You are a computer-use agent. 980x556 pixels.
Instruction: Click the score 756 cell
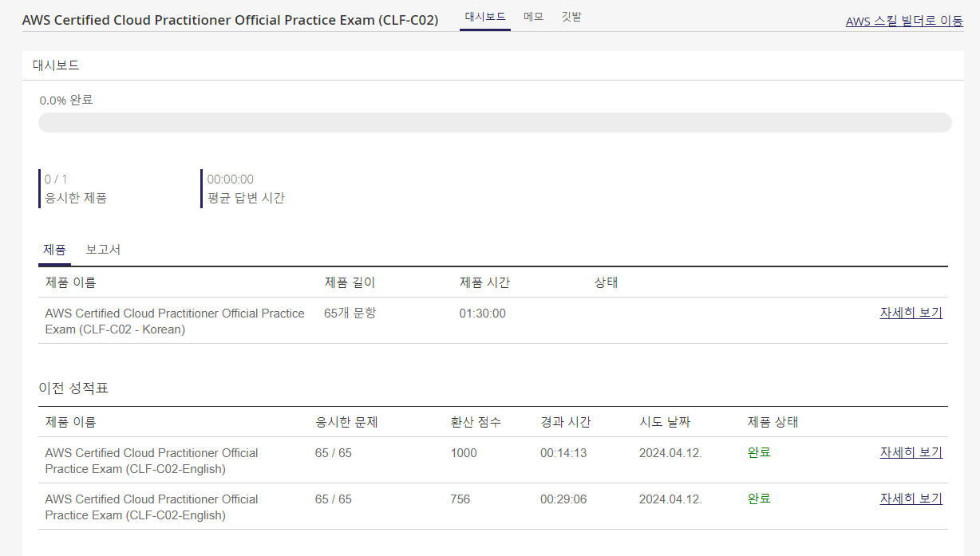(x=460, y=499)
